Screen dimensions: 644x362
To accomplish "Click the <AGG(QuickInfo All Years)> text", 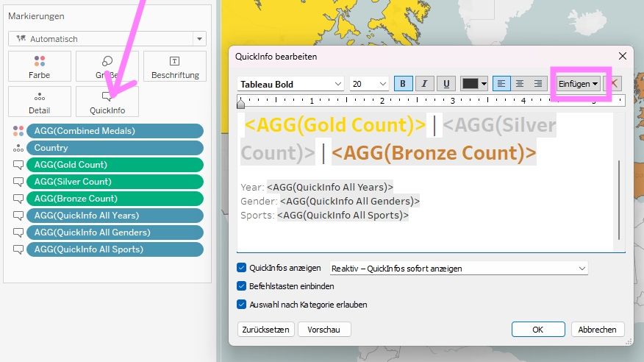I will pyautogui.click(x=330, y=188).
